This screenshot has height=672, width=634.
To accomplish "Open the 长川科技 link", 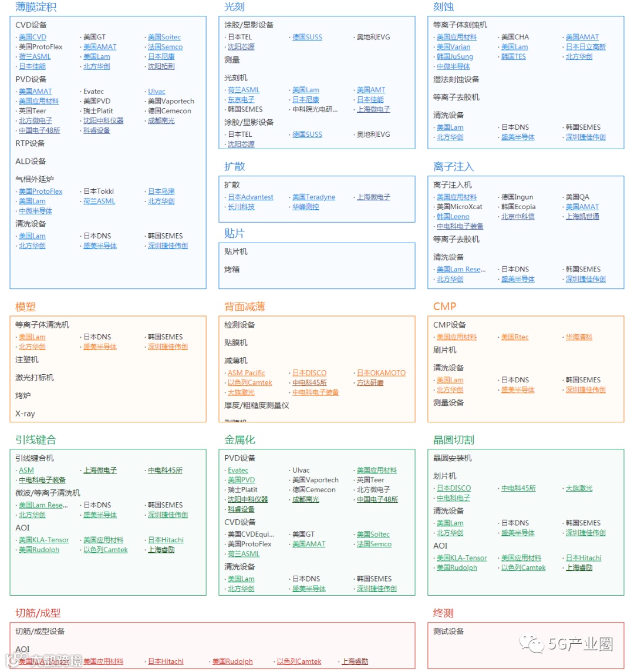I will coord(241,207).
